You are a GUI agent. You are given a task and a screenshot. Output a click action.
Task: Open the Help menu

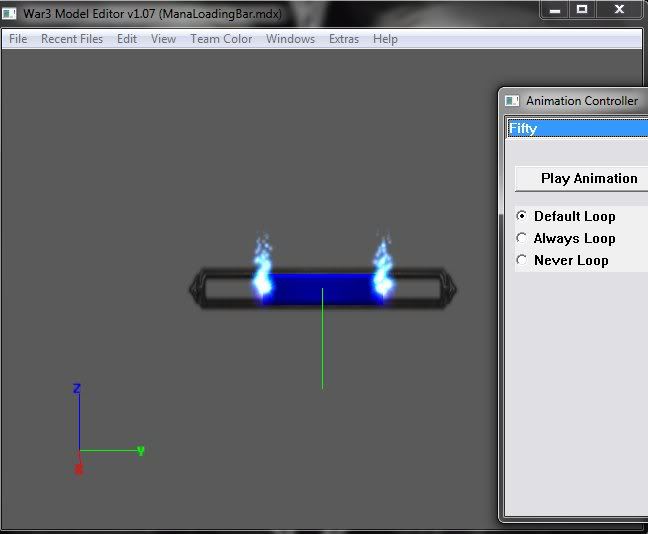coord(385,39)
